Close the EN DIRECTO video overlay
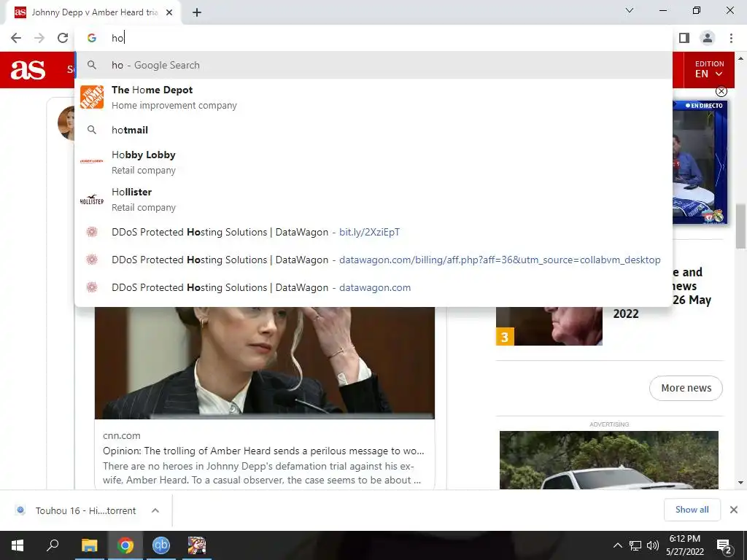Screen dimensions: 747x560 pos(721,91)
